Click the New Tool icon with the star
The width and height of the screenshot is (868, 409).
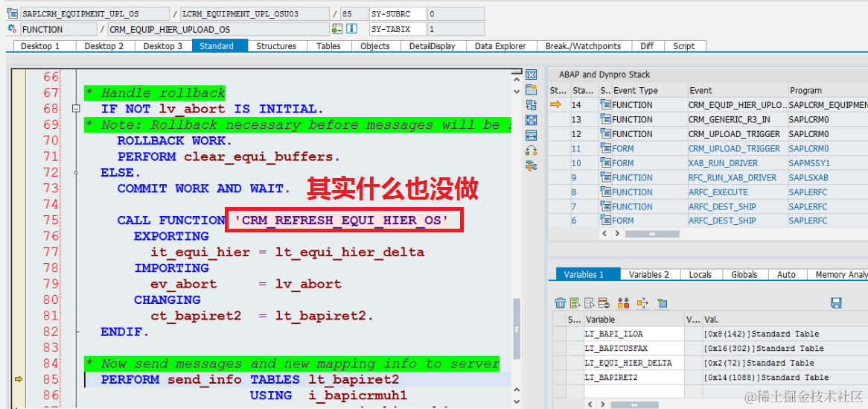point(532,90)
